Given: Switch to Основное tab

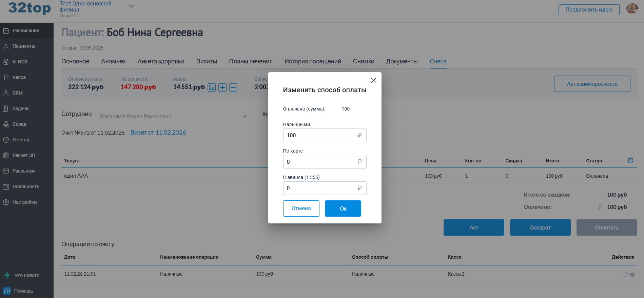Looking at the screenshot, I should pos(75,61).
